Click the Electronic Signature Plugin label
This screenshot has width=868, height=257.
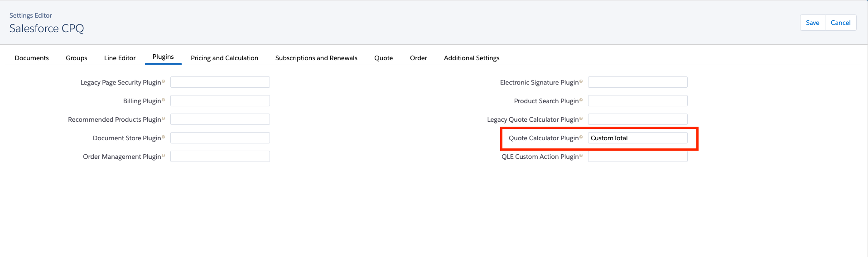coord(540,82)
